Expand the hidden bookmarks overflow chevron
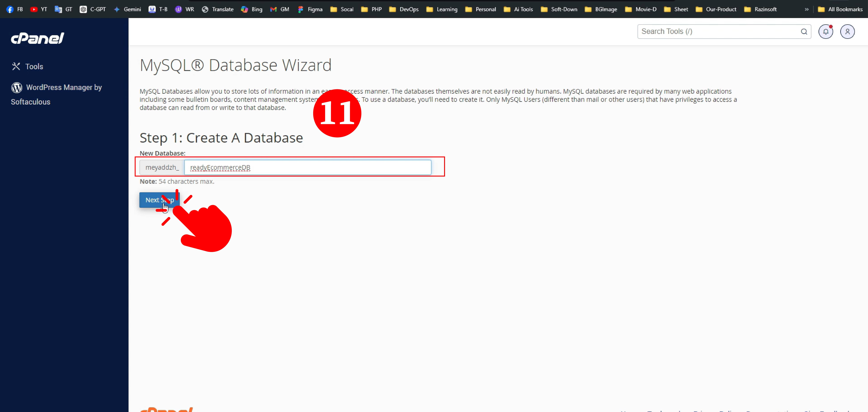This screenshot has height=412, width=868. [806, 9]
